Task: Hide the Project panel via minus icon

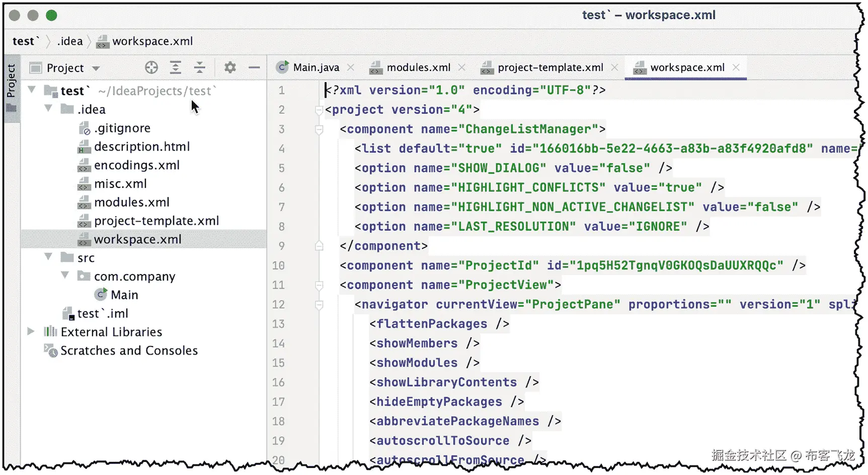Action: (254, 67)
